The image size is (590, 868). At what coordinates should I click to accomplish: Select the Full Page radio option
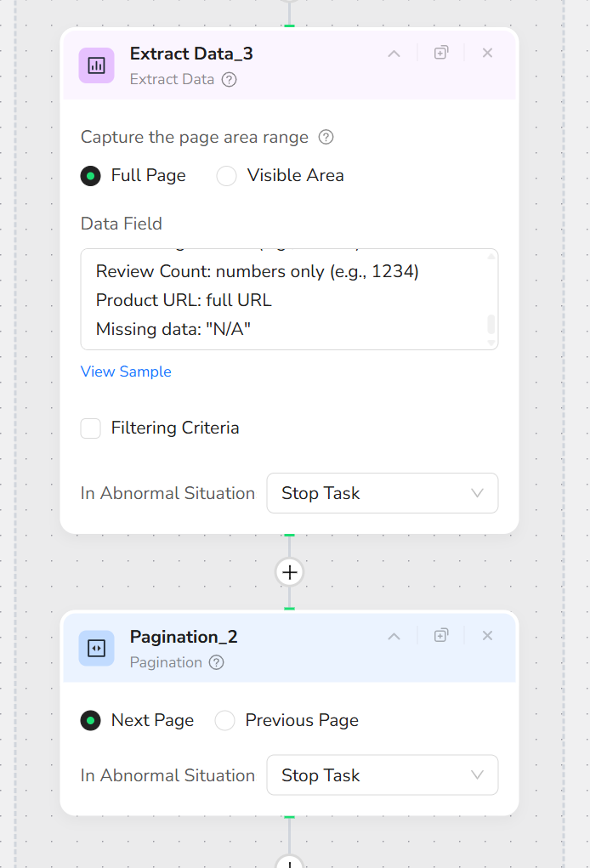point(90,176)
